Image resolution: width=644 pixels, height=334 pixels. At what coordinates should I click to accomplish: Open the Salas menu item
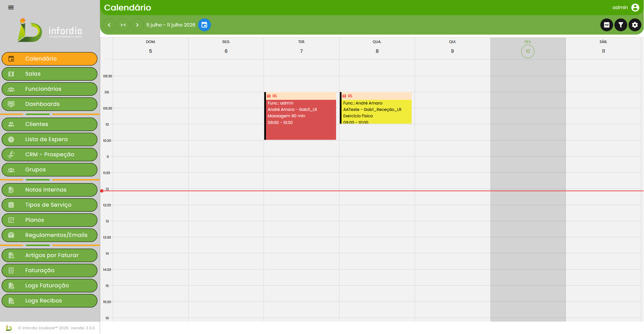click(x=49, y=74)
